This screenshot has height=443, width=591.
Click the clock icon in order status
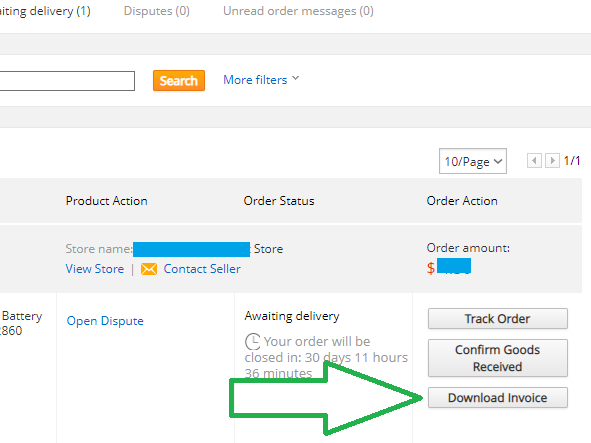(253, 342)
